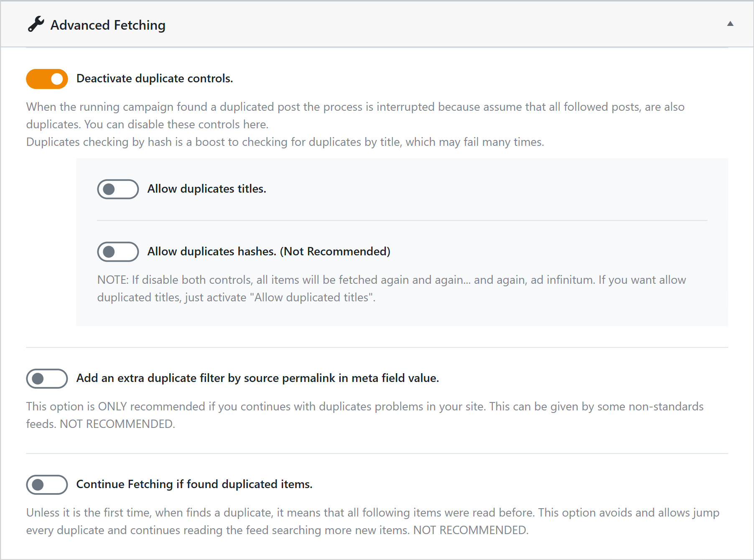Click the NOTE paragraph about disabling both controls
754x560 pixels.
tap(392, 289)
